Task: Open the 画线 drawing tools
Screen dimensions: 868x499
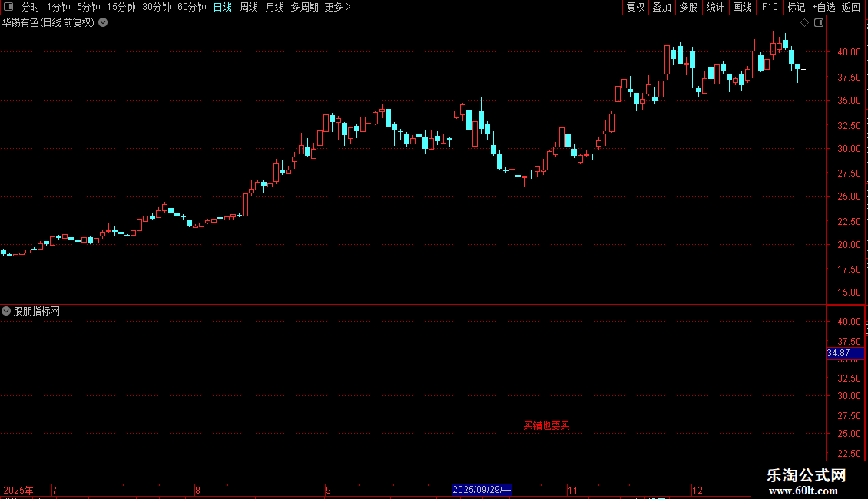Action: point(742,7)
